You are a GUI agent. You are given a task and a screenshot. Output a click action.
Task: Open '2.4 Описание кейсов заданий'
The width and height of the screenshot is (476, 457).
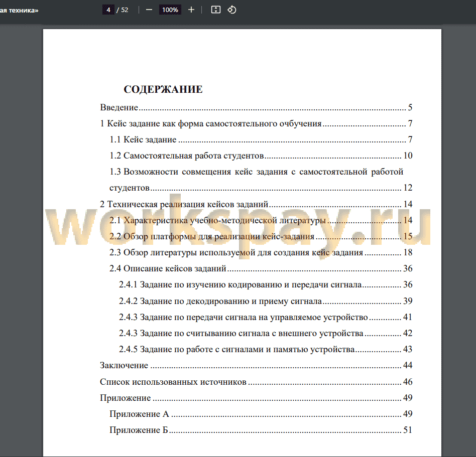click(261, 268)
